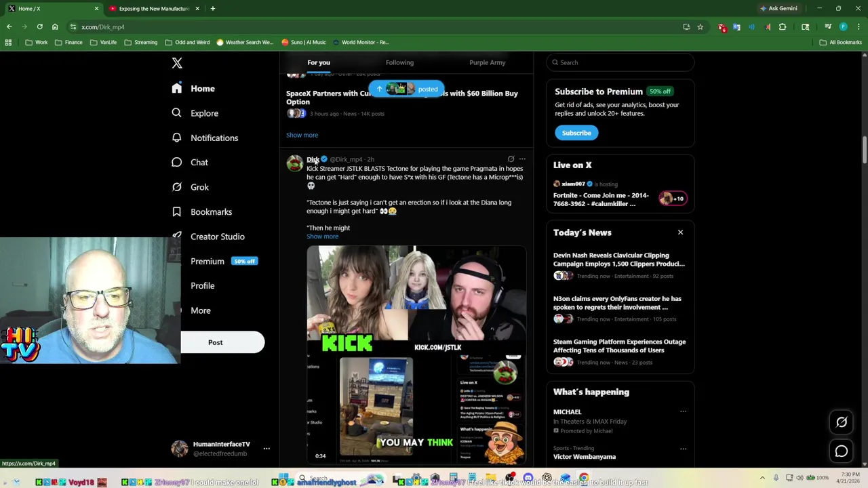Click the Search field on X

(x=620, y=62)
